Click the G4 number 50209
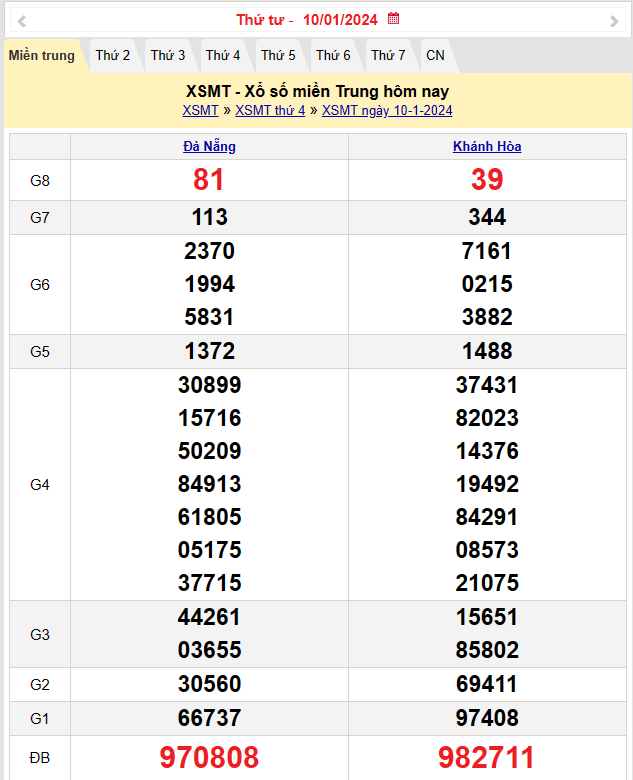The width and height of the screenshot is (633, 780). (210, 451)
